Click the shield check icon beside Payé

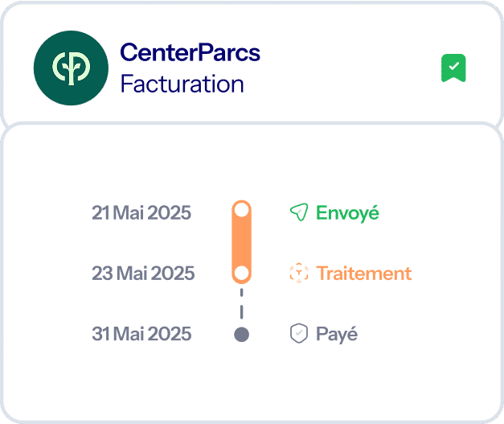pyautogui.click(x=299, y=334)
